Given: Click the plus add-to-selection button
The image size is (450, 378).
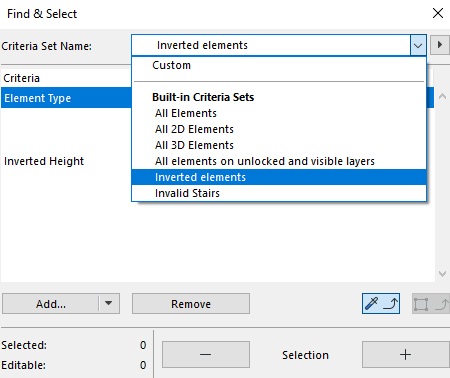Looking at the screenshot, I should (x=405, y=354).
